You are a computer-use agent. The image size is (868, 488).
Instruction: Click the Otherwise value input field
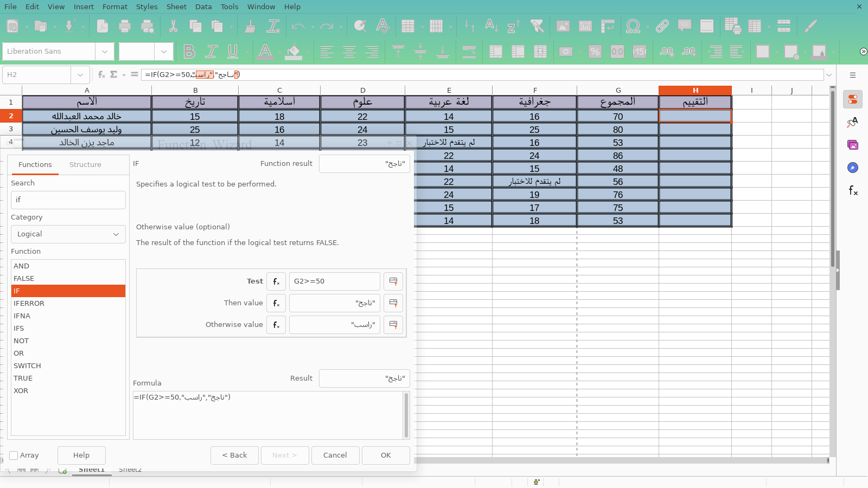[x=334, y=325]
